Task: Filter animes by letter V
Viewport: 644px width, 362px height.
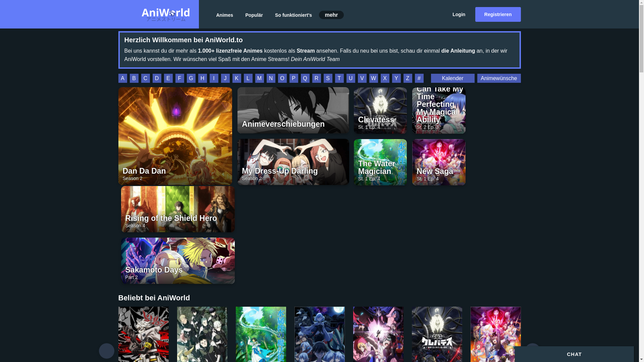Action: [362, 78]
